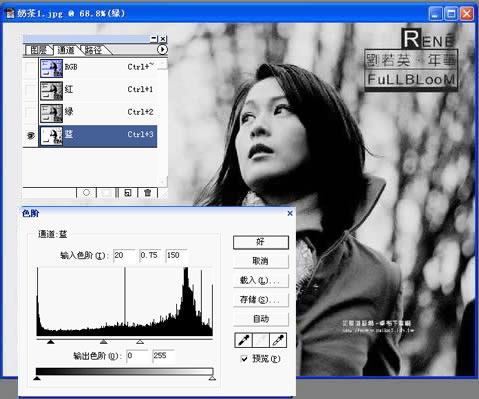Click the first input level field showing 20
The image size is (479, 399).
click(x=125, y=256)
